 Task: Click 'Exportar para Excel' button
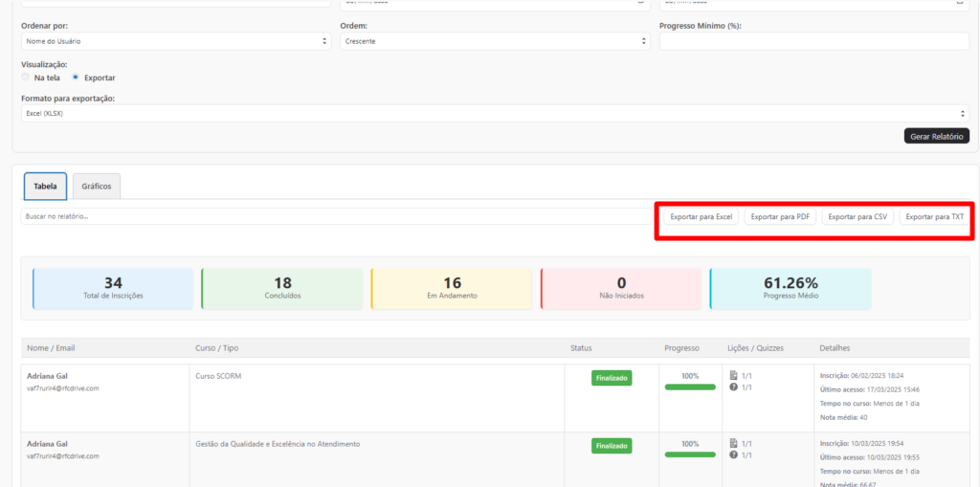click(701, 217)
